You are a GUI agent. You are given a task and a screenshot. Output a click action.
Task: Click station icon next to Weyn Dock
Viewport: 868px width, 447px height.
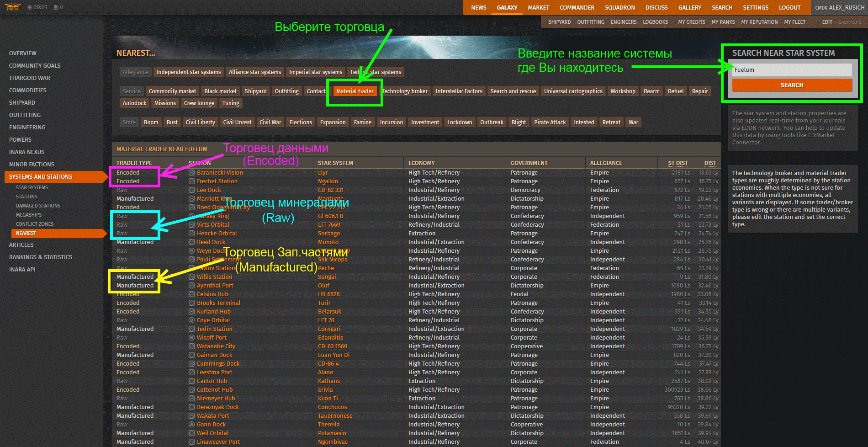pos(192,251)
